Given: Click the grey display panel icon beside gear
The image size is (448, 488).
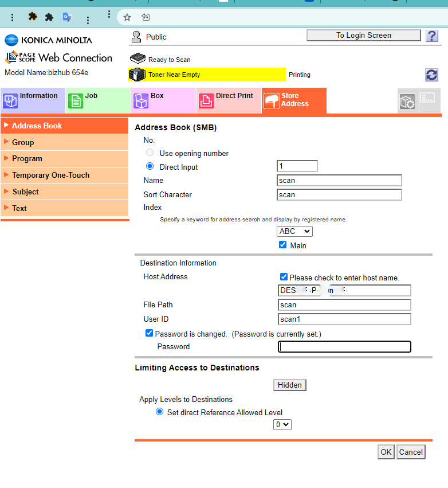Looking at the screenshot, I should (428, 98).
